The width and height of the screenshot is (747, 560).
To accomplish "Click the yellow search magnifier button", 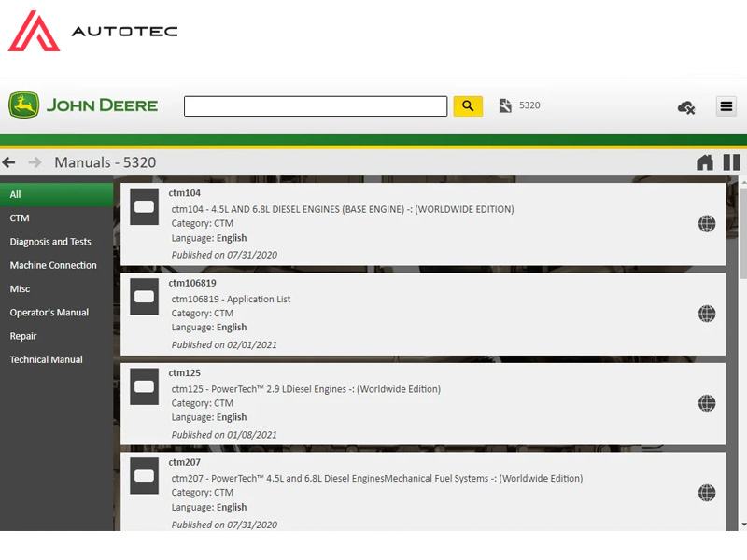I will (468, 105).
